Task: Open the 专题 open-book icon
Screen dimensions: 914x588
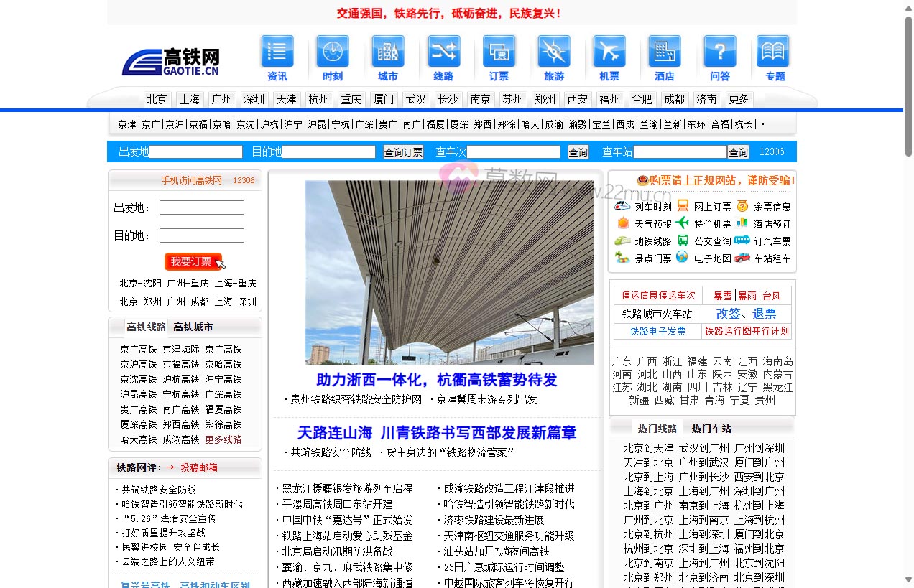Action: click(774, 50)
